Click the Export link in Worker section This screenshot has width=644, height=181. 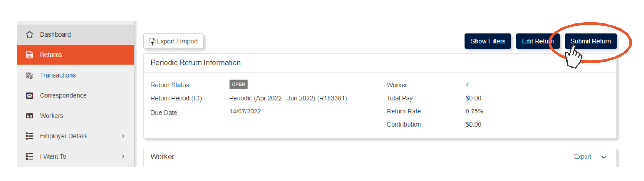click(x=582, y=157)
